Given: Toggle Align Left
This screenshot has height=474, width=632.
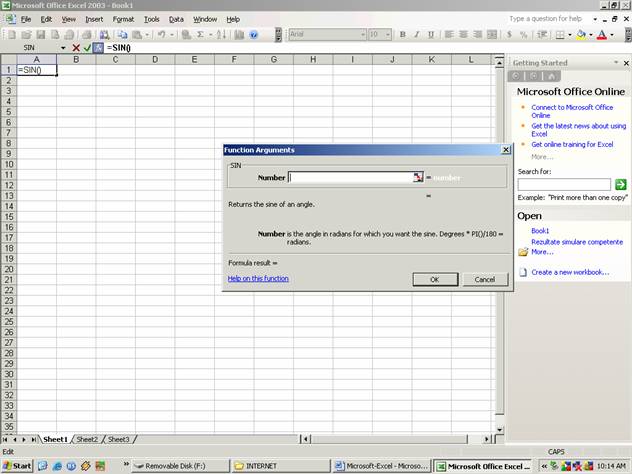Looking at the screenshot, I should point(449,35).
